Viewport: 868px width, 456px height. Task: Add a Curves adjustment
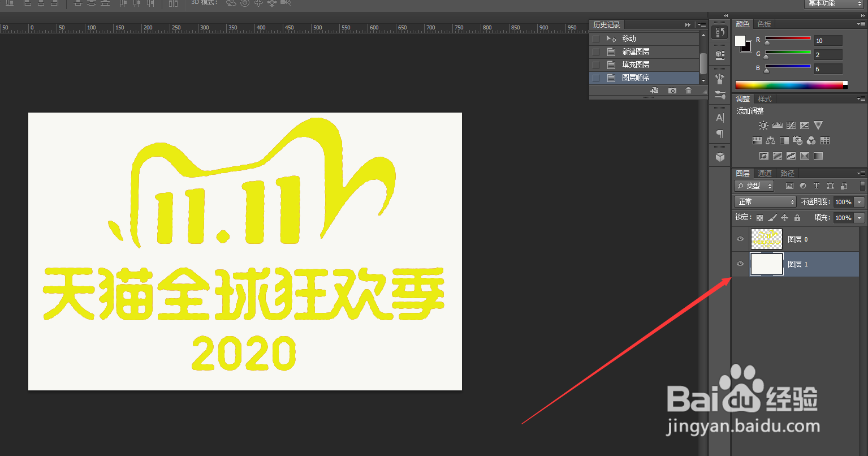coord(791,126)
